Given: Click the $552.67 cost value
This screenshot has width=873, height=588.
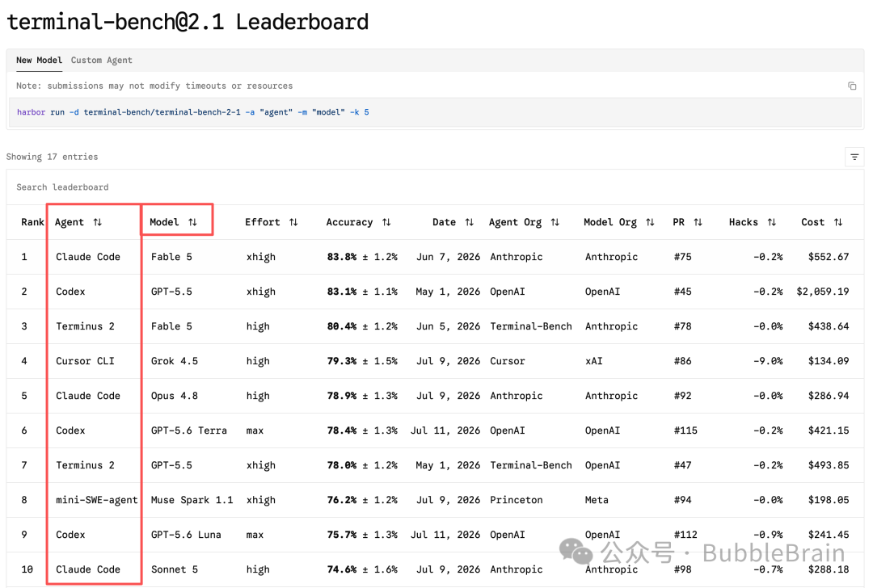Looking at the screenshot, I should pyautogui.click(x=829, y=257).
